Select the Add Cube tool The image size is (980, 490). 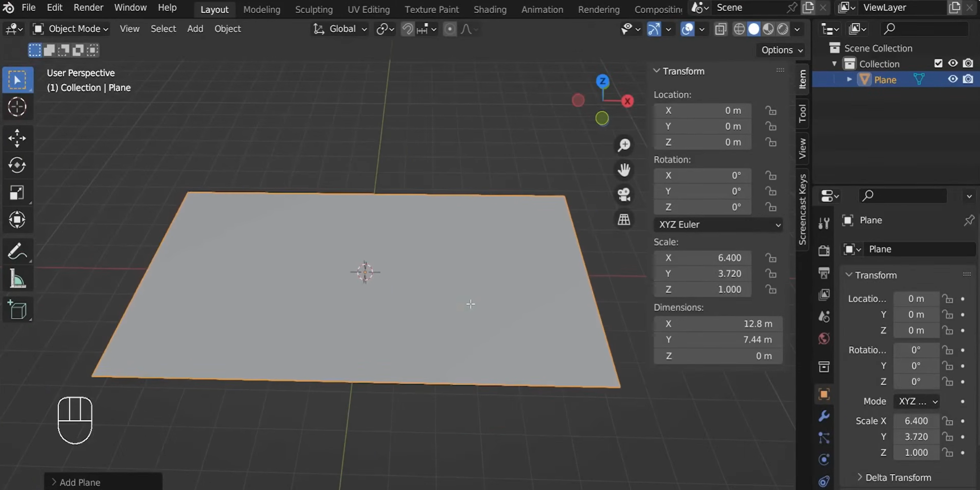point(17,310)
